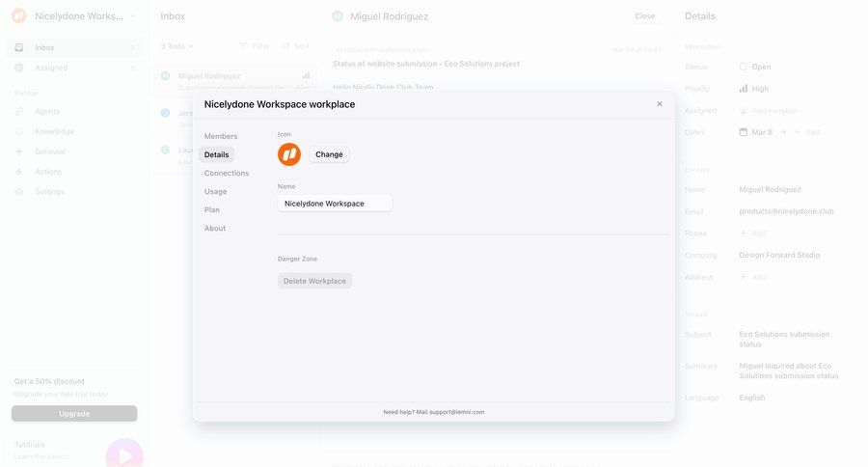Click the Eco Solutions submission status subject

[x=784, y=339]
